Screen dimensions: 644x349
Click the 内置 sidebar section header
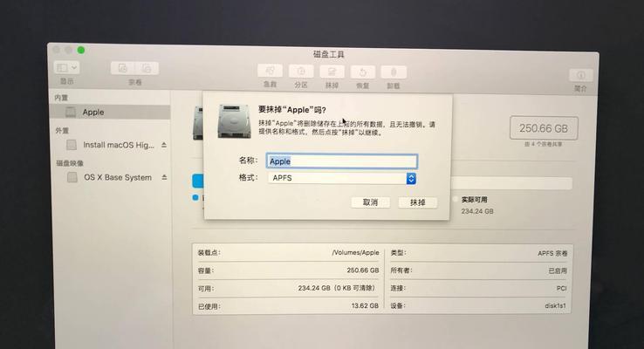[x=61, y=98]
